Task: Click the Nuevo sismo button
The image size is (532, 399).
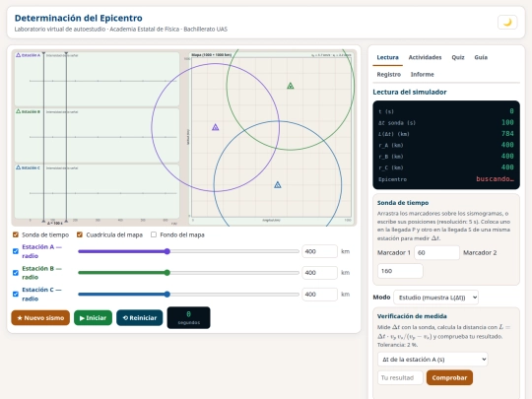Action: point(40,318)
